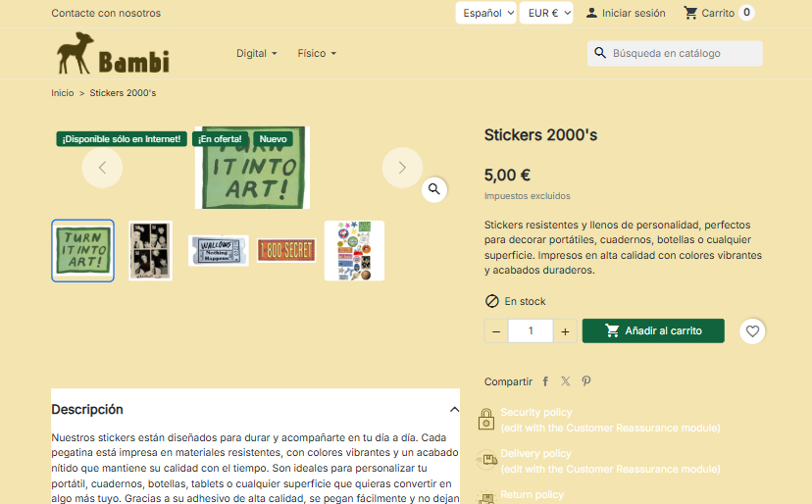The width and height of the screenshot is (812, 504).
Task: Click the ¡Disponible sólo en Internet! badge
Action: pyautogui.click(x=122, y=139)
